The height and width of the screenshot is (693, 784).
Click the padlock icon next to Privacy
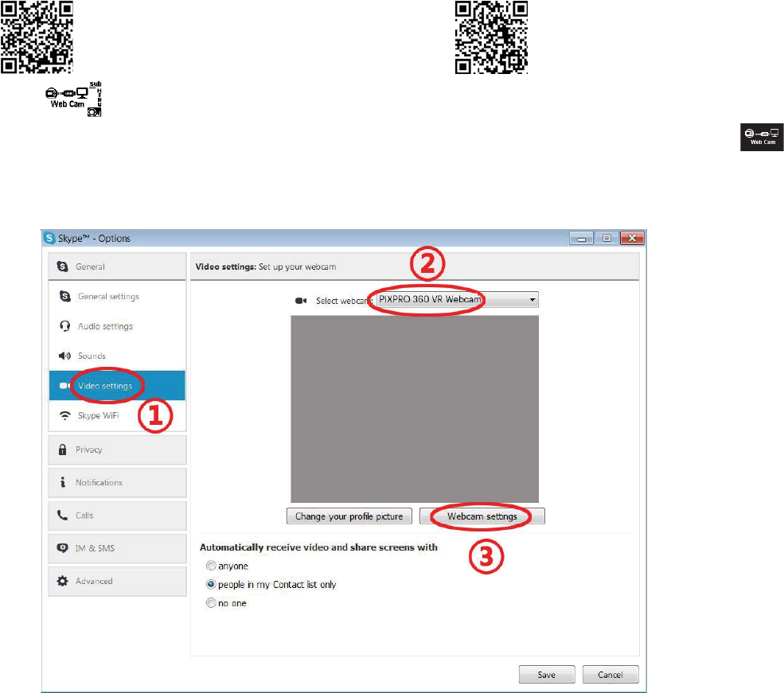(63, 450)
